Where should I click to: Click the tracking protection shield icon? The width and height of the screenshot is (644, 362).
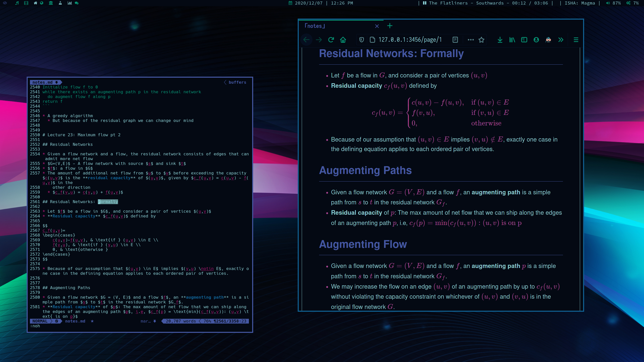pos(362,40)
